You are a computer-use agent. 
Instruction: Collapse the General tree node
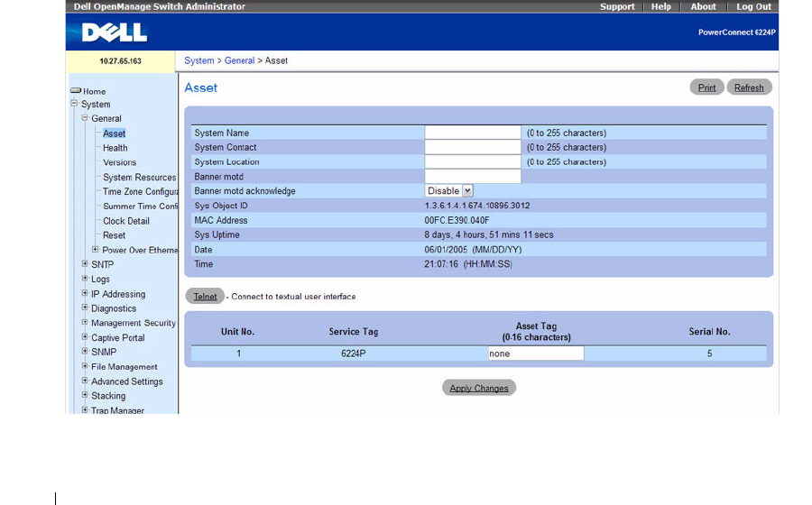[x=85, y=118]
